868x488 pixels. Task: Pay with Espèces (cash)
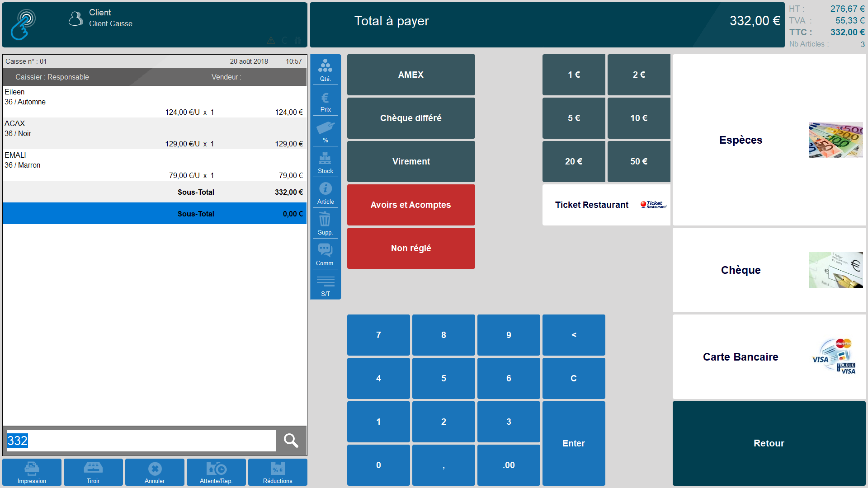pos(769,140)
